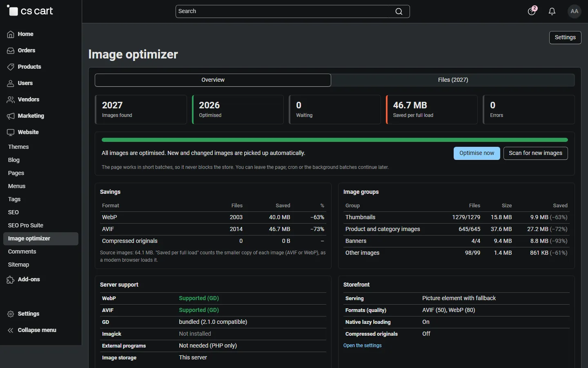Click the Thumbnails row in Image groups

tap(457, 218)
